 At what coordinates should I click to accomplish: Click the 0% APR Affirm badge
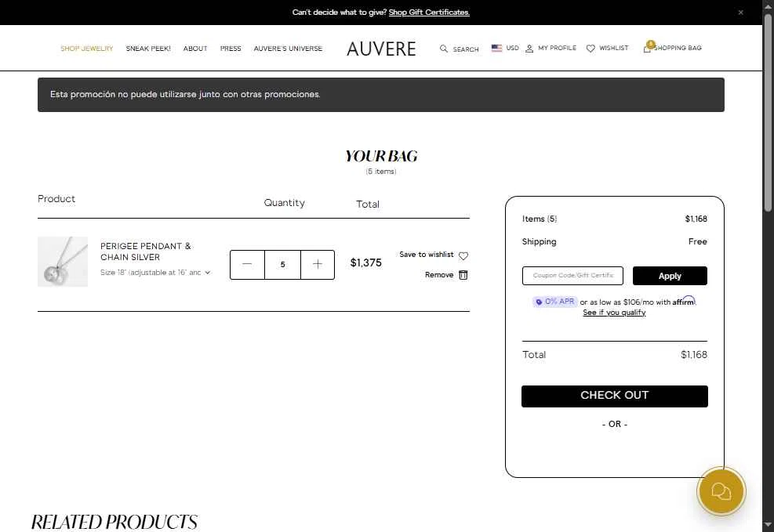click(x=555, y=301)
